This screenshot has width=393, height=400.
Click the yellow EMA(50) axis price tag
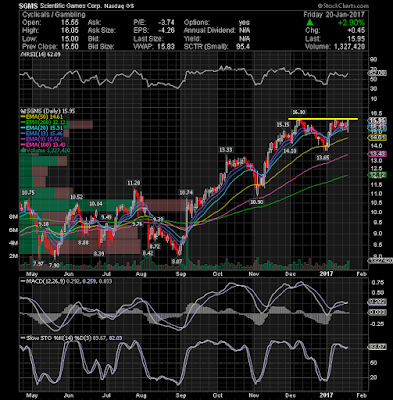(377, 138)
